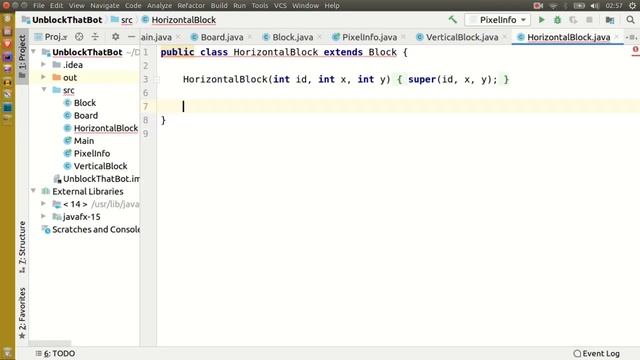
Task: Click the battery indicator in top bar
Action: (579, 5)
